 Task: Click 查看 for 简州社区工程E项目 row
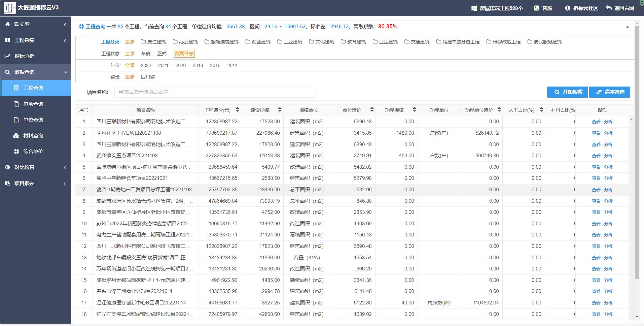(x=596, y=133)
